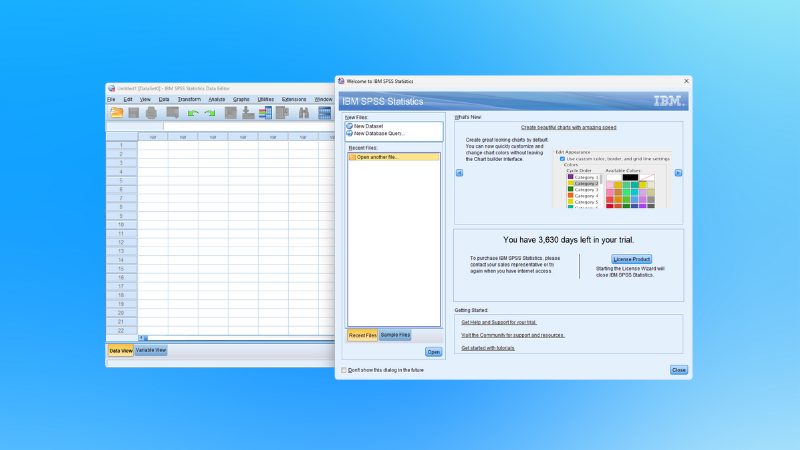Click folder icon beside Open another file
The width and height of the screenshot is (800, 450).
point(352,157)
